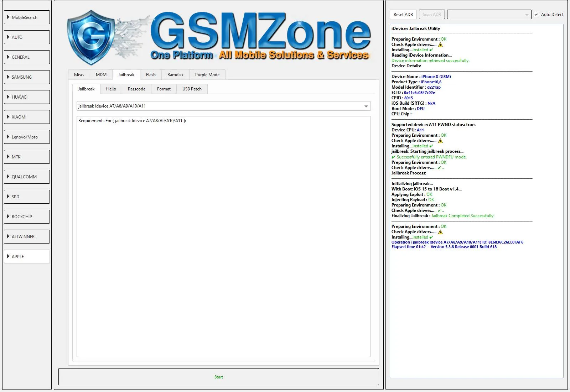Open the USB Patch sub-tab
The width and height of the screenshot is (570, 392).
click(x=192, y=89)
